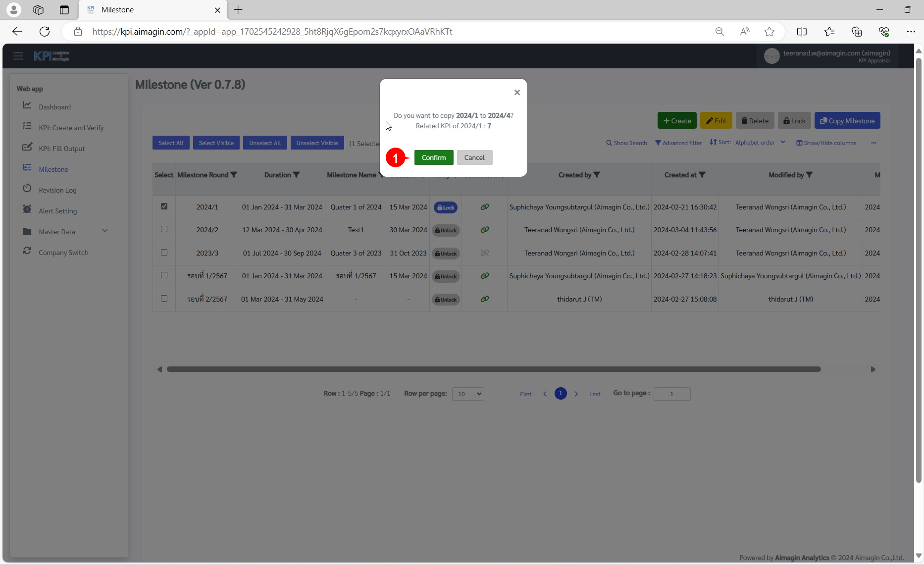The height and width of the screenshot is (565, 924).
Task: Click the horizontal table scrollbar
Action: [x=493, y=369]
